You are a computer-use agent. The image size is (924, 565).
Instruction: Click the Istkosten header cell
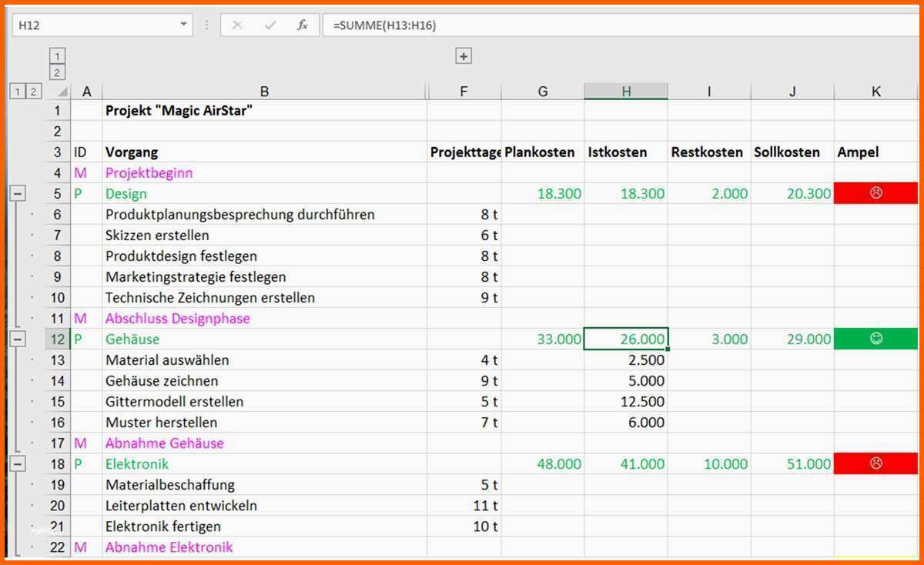626,152
